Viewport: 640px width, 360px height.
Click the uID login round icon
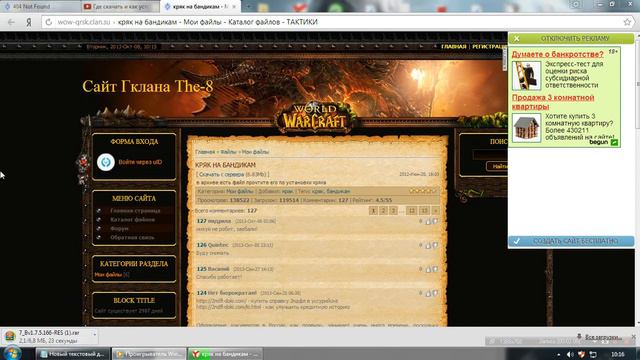pos(106,162)
